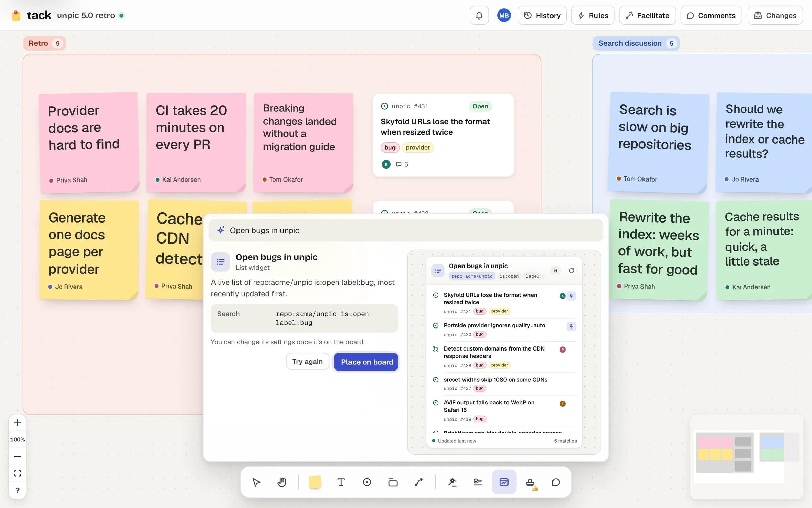The width and height of the screenshot is (812, 508).
Task: Click the fit-to-screen icon
Action: (18, 473)
